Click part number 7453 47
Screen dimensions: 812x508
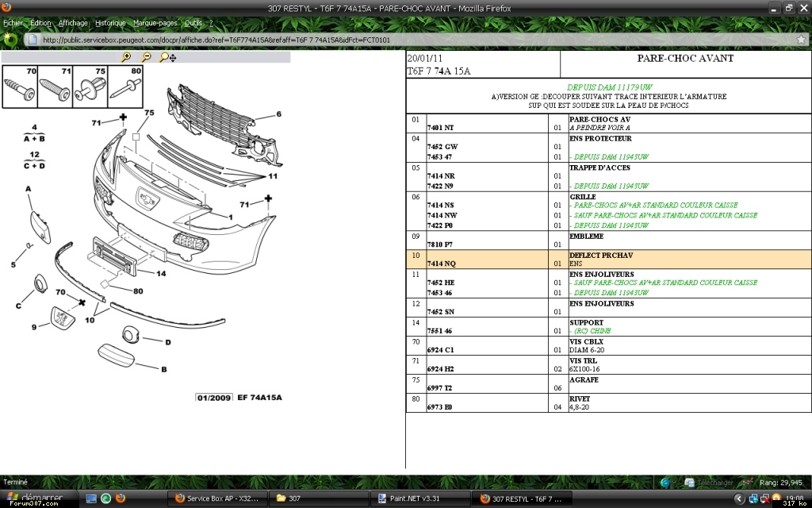(x=439, y=156)
